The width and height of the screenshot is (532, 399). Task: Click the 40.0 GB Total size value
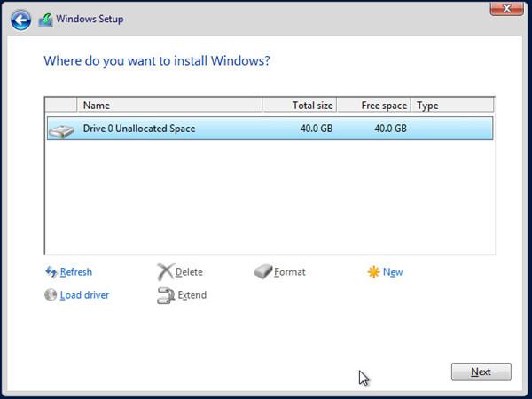317,129
